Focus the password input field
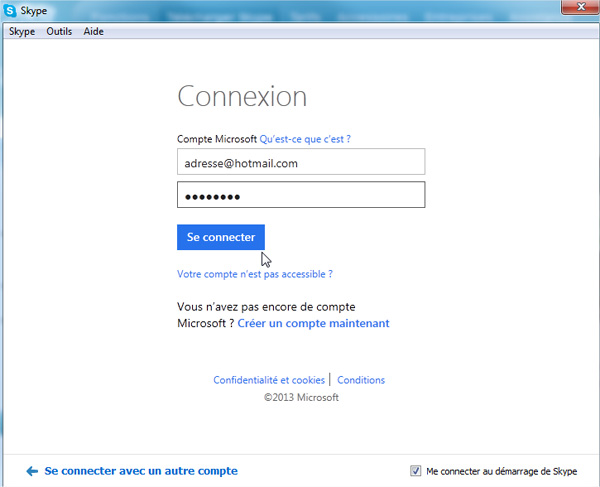 pos(301,195)
